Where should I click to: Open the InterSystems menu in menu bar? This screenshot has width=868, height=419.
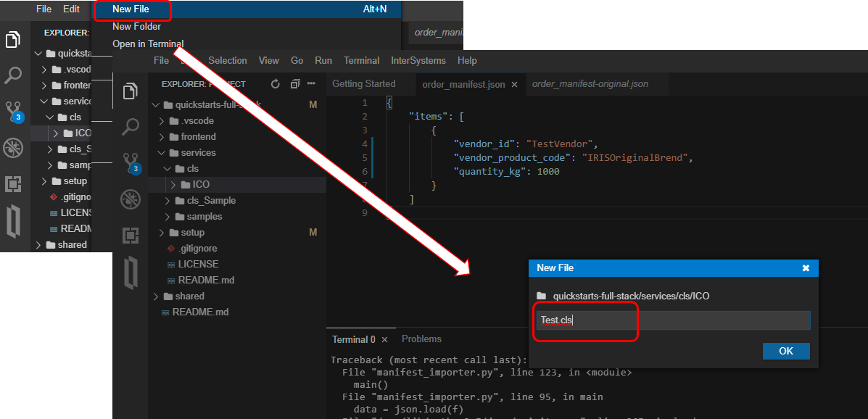[x=418, y=61]
